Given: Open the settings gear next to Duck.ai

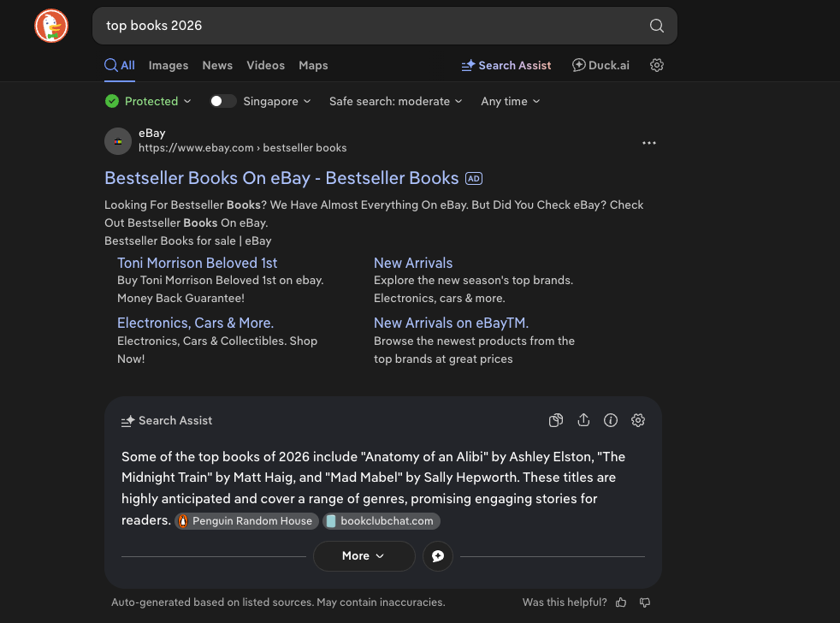Looking at the screenshot, I should pos(656,65).
